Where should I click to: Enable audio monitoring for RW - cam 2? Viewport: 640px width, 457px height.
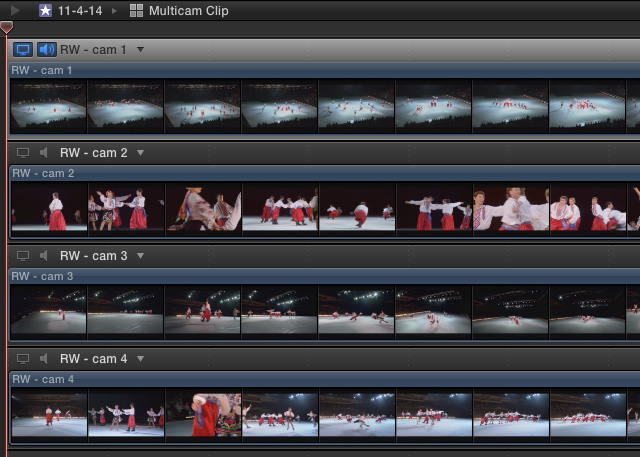[x=44, y=153]
